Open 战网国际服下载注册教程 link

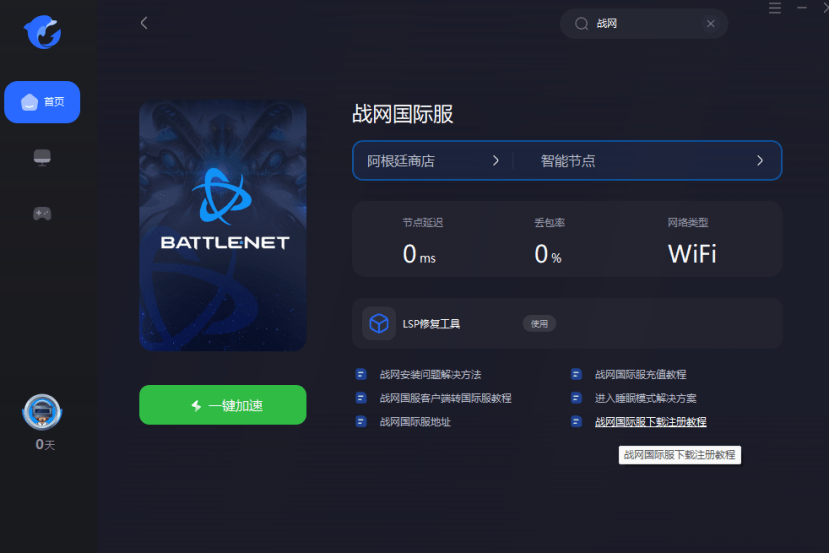(x=650, y=422)
